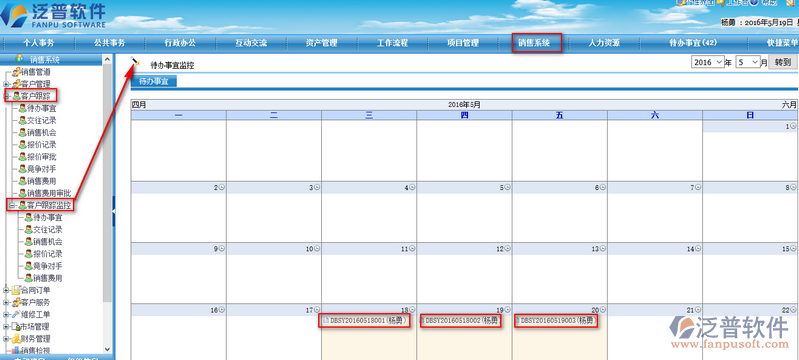Collapse the 客户跟踪监控 tree node
This screenshot has width=799, height=360.
12,205
